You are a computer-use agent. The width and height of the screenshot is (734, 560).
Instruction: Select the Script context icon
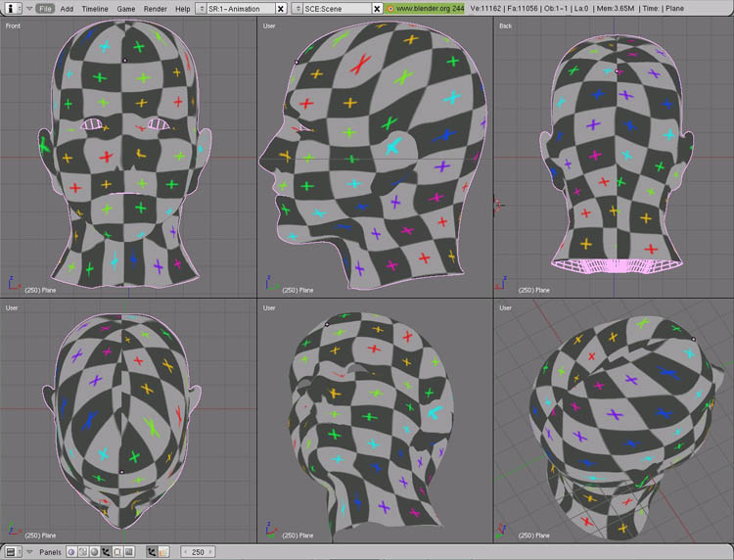[x=82, y=552]
